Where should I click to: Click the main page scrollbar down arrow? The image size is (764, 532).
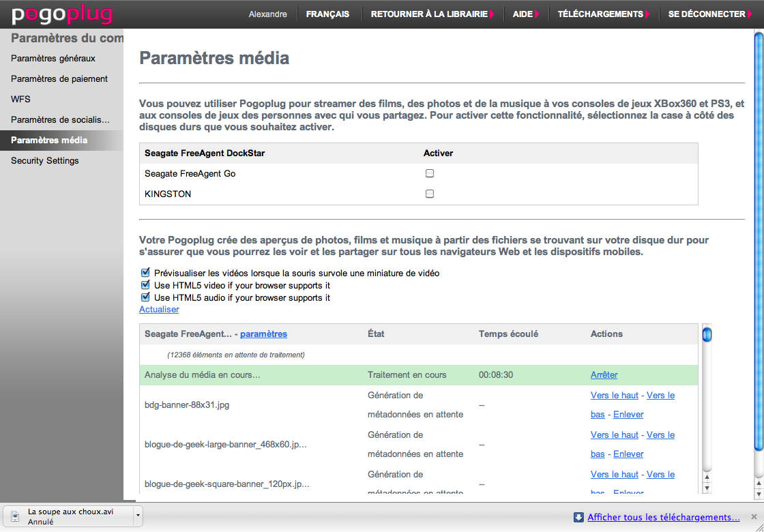pyautogui.click(x=759, y=494)
